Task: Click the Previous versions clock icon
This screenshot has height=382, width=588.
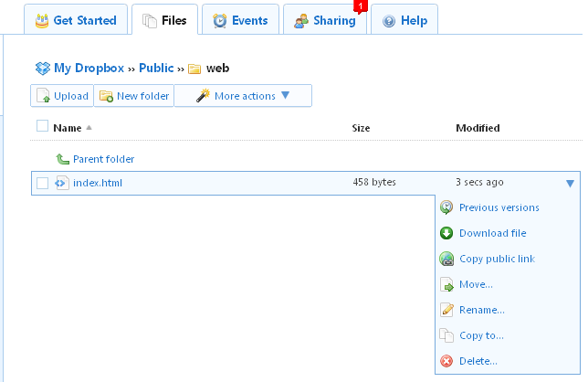Action: 446,207
